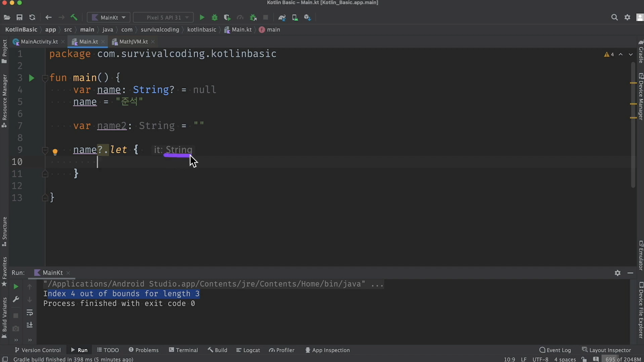Start debugging with the bug icon
This screenshot has height=362, width=644.
pyautogui.click(x=214, y=17)
